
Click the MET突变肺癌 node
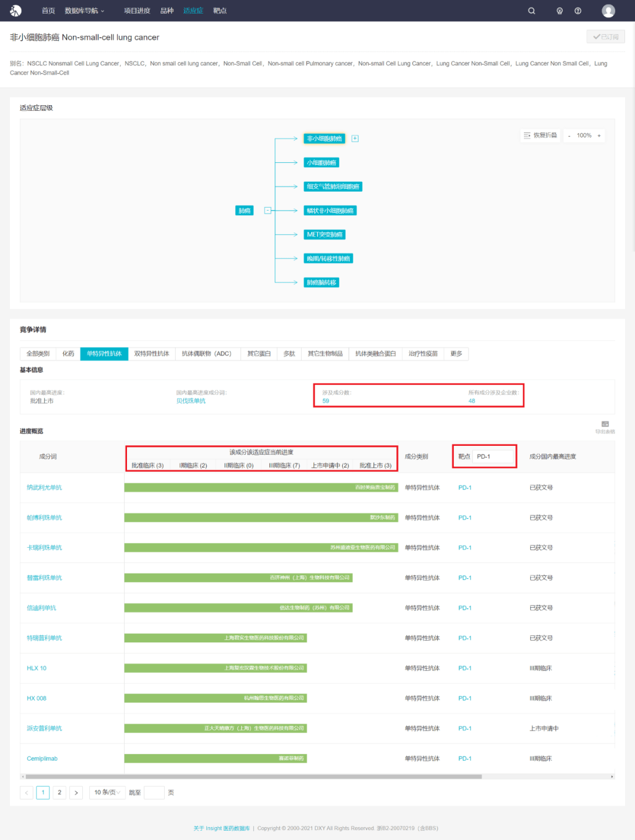coord(325,235)
